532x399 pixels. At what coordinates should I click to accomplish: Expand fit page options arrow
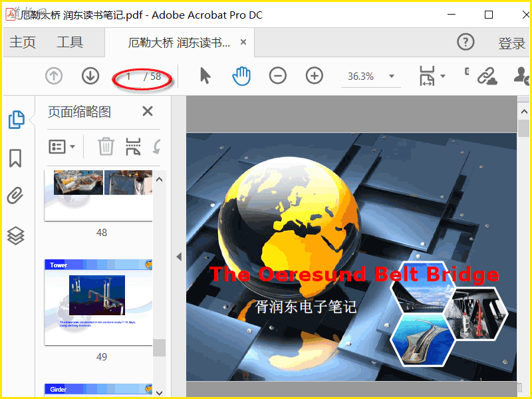(x=443, y=76)
